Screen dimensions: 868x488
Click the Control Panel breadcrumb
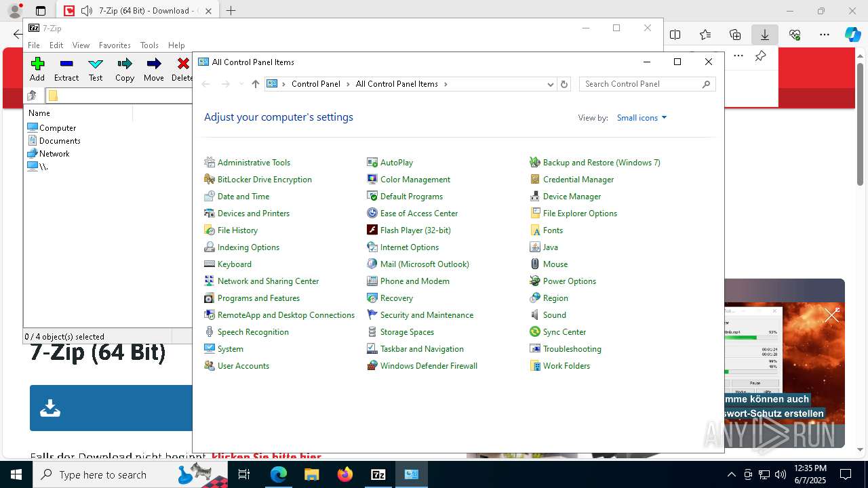pyautogui.click(x=315, y=84)
